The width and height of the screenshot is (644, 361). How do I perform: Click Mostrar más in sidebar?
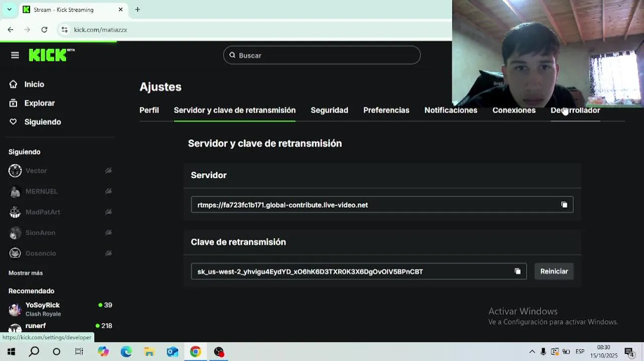click(26, 273)
